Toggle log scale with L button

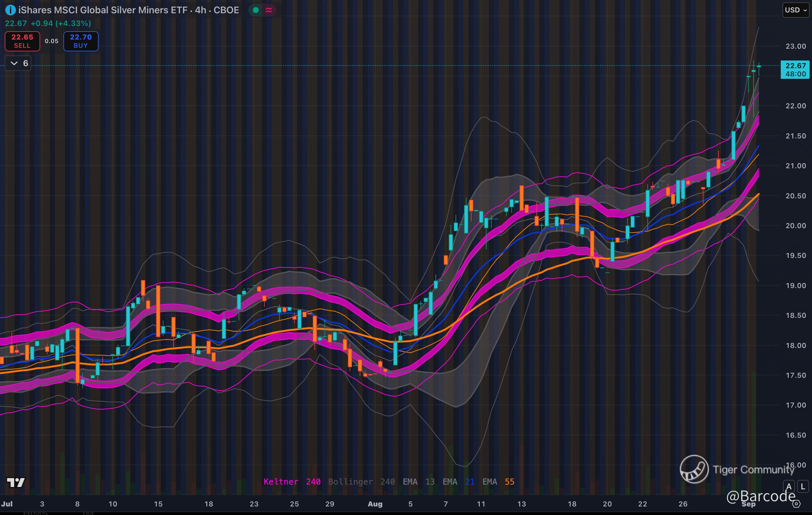pyautogui.click(x=803, y=486)
